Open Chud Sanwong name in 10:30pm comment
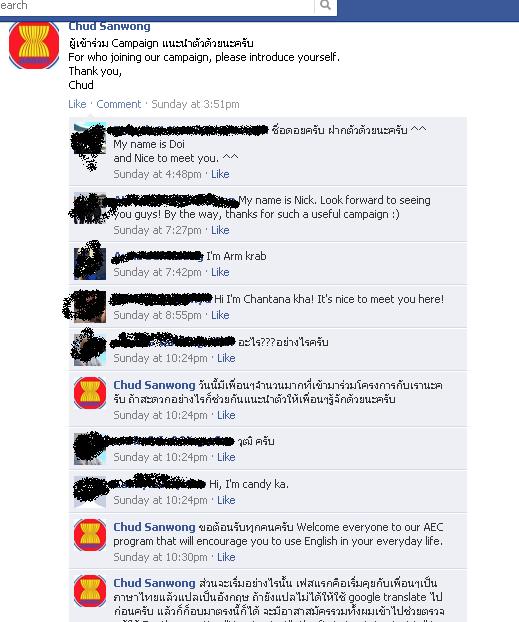 tap(154, 527)
